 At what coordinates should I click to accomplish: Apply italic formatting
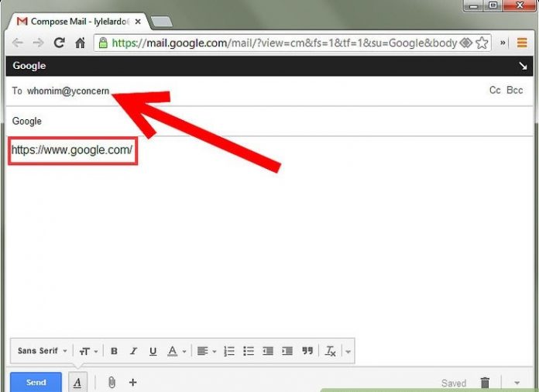point(133,351)
